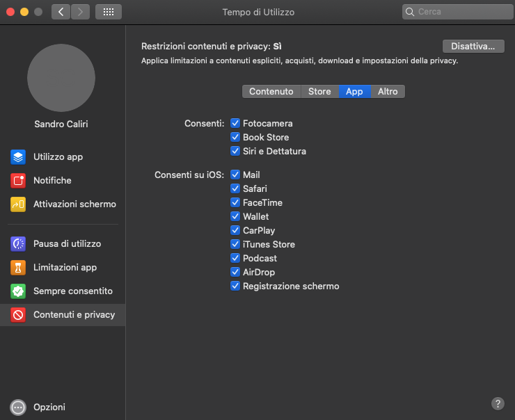515x420 pixels.
Task: Select the App tab
Action: 354,92
